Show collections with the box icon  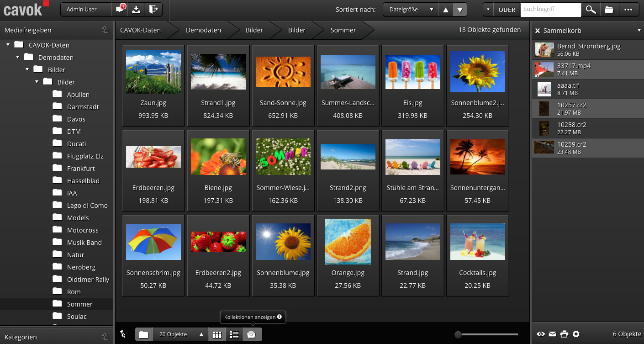252,334
